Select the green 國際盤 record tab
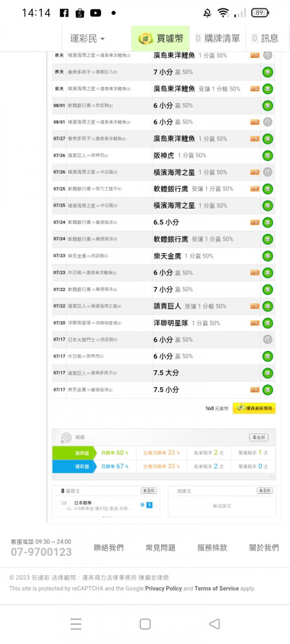 tap(74, 453)
